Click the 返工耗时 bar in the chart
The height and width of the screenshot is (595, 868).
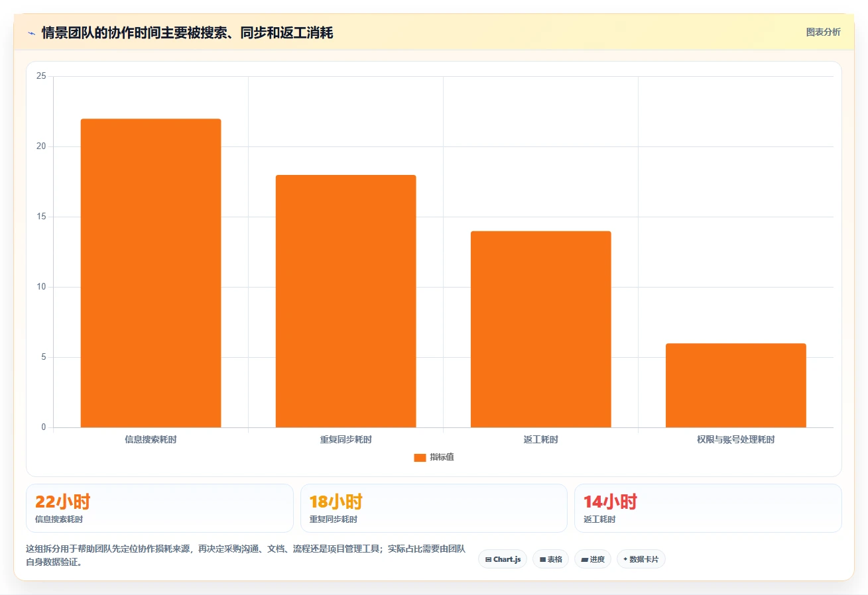pyautogui.click(x=540, y=329)
